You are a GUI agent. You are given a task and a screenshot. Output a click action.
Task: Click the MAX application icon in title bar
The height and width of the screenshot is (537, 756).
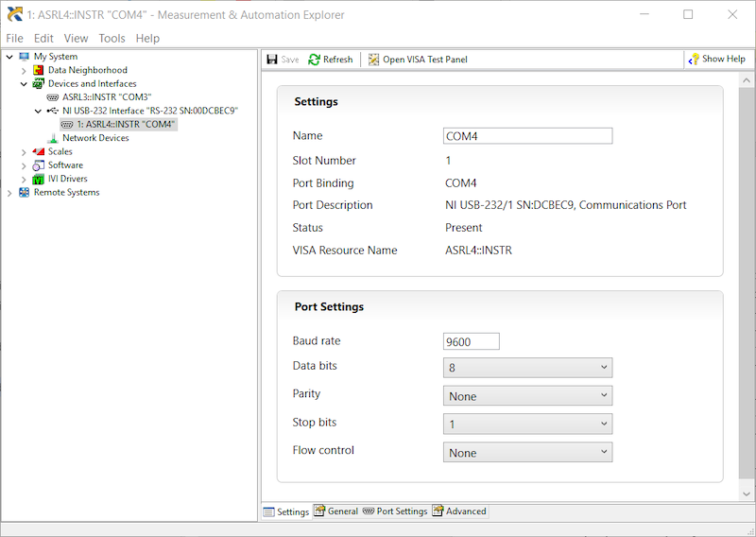click(15, 14)
